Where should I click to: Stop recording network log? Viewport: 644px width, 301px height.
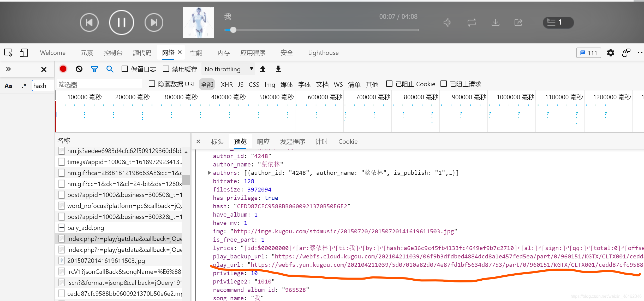[63, 69]
